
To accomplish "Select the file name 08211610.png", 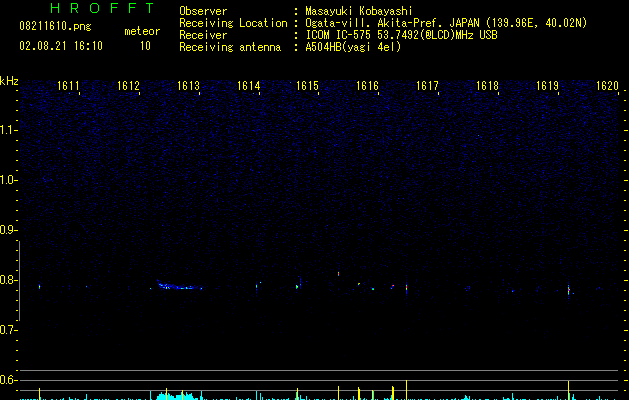I will coord(55,27).
